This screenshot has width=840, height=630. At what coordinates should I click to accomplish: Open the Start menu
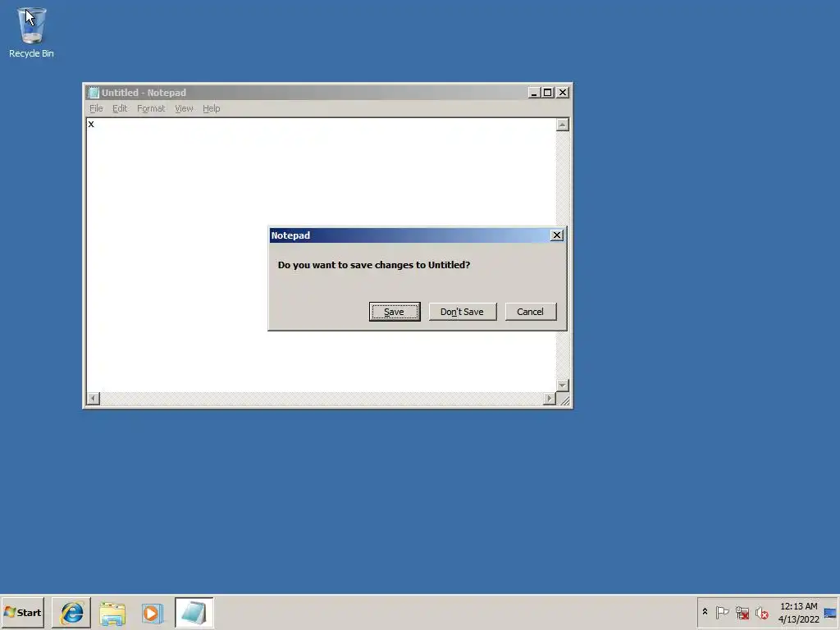point(22,612)
